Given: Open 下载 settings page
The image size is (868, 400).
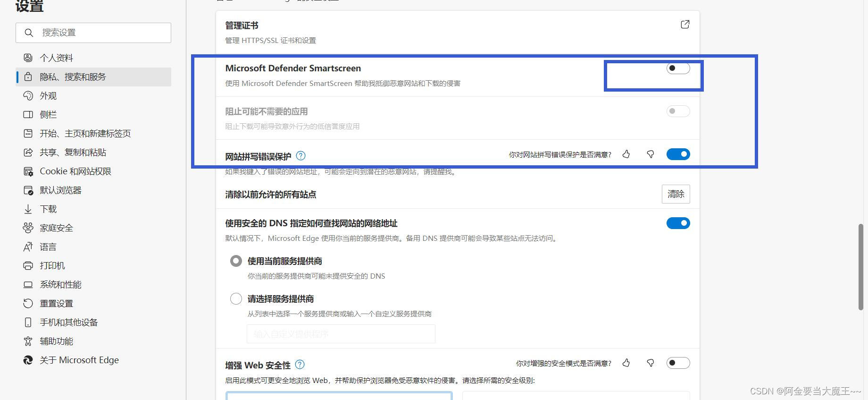Looking at the screenshot, I should 93,209.
